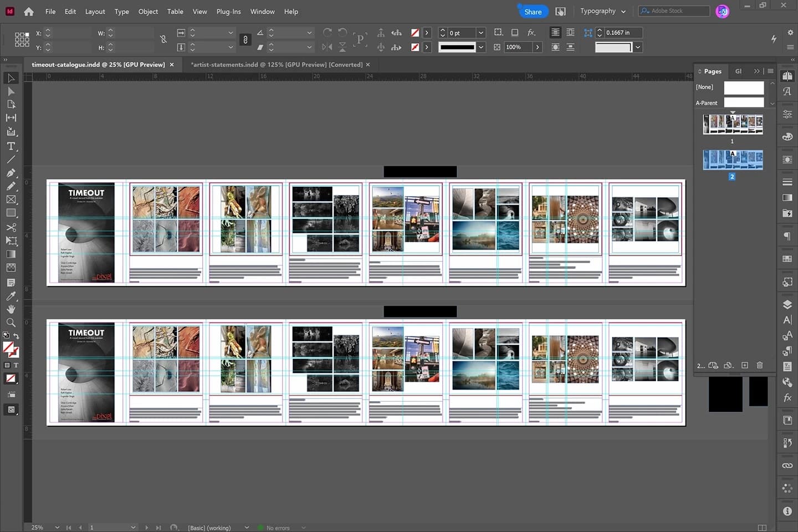Open the Typography workspace dropdown
The width and height of the screenshot is (798, 532).
tap(603, 11)
